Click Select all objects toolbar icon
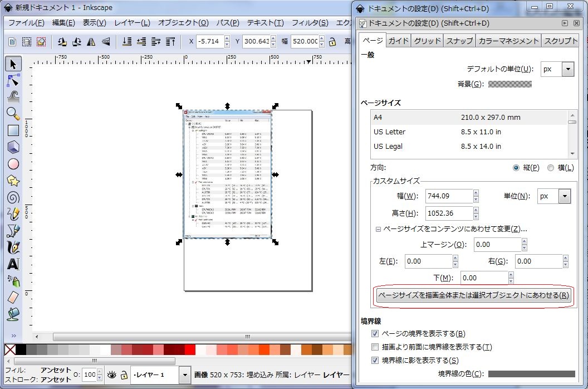 coord(12,41)
